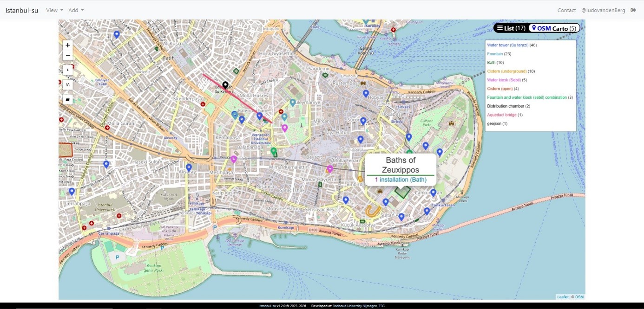Open the OSM Carto (5) layer tab
This screenshot has height=309, width=644.
[554, 28]
